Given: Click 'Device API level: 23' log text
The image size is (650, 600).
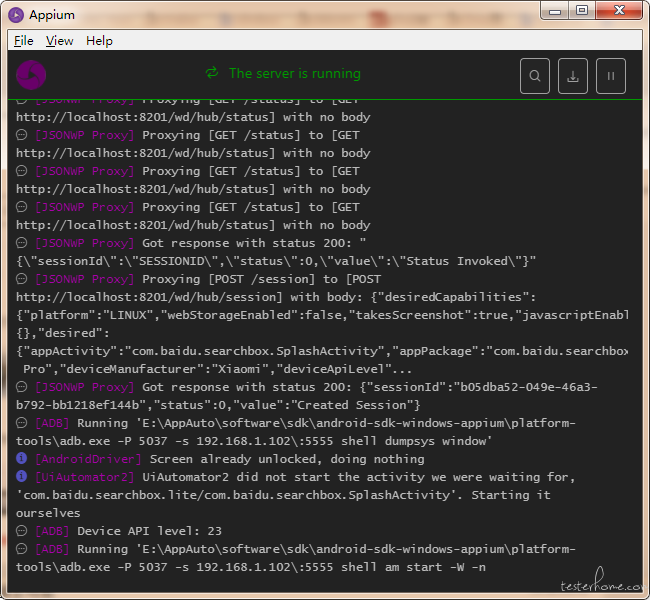Looking at the screenshot, I should click(149, 531).
